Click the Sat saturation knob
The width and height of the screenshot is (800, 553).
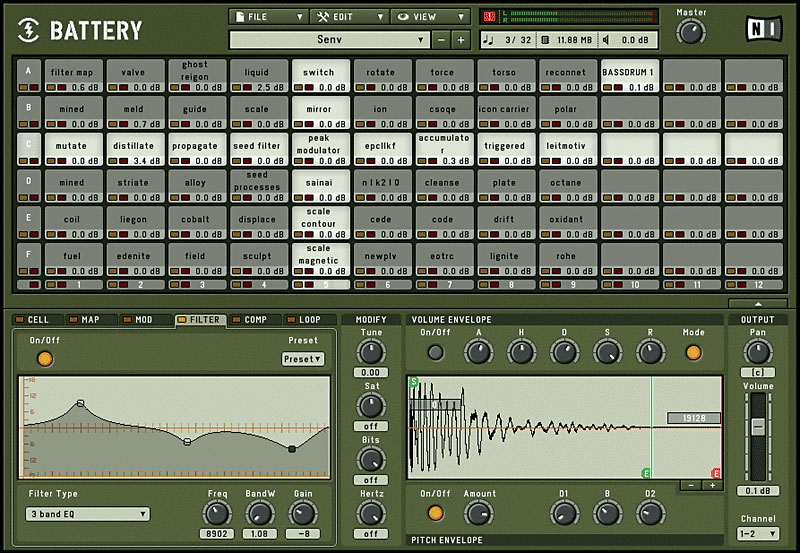coord(371,405)
